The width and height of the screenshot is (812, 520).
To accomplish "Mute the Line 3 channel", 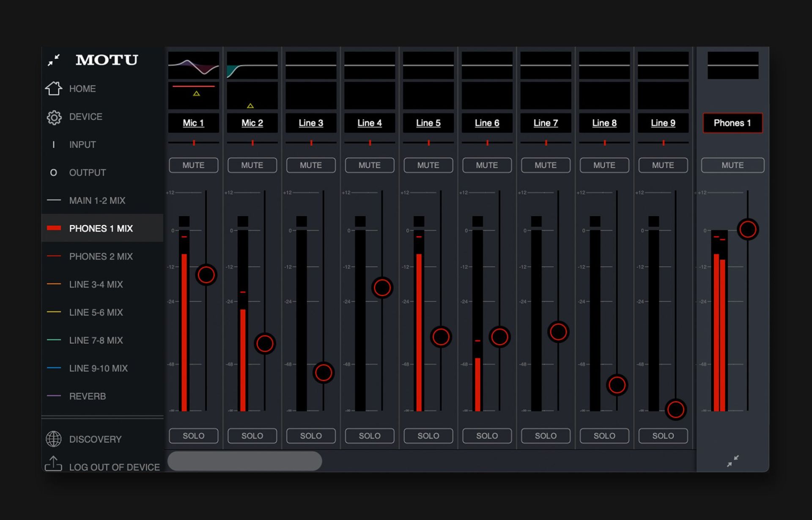I will click(311, 165).
